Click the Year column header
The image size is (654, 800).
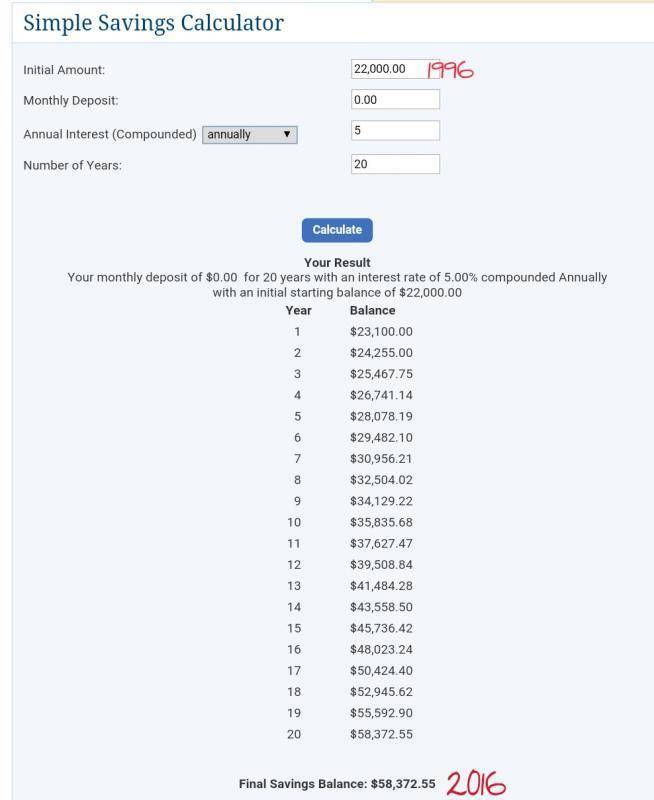[298, 310]
